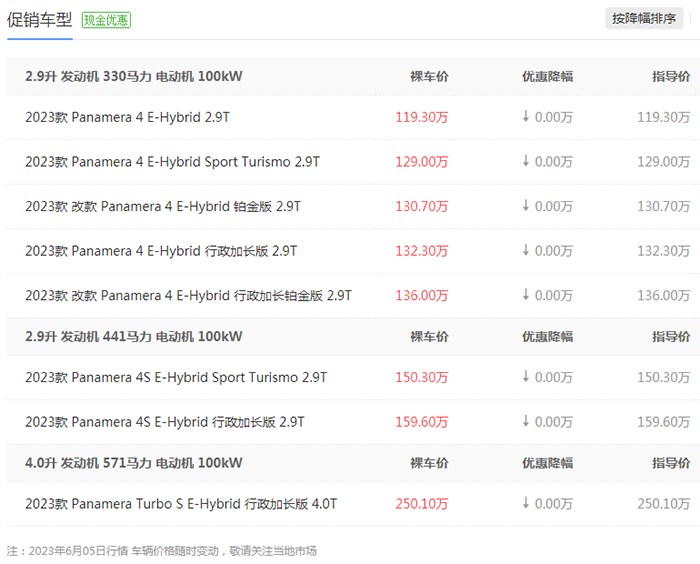Open Panamera 4 E-Hybrid 行政加长版 2.9T
700x564 pixels.
[x=161, y=251]
